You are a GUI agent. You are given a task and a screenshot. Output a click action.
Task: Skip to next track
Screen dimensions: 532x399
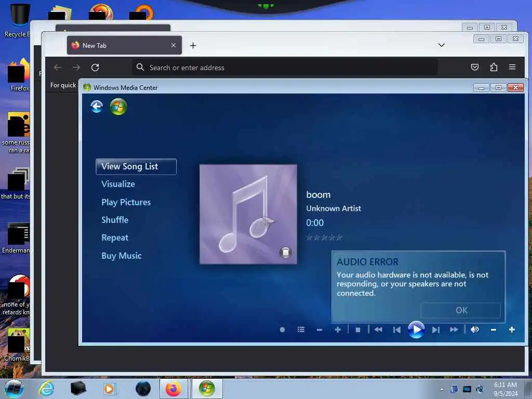click(436, 329)
